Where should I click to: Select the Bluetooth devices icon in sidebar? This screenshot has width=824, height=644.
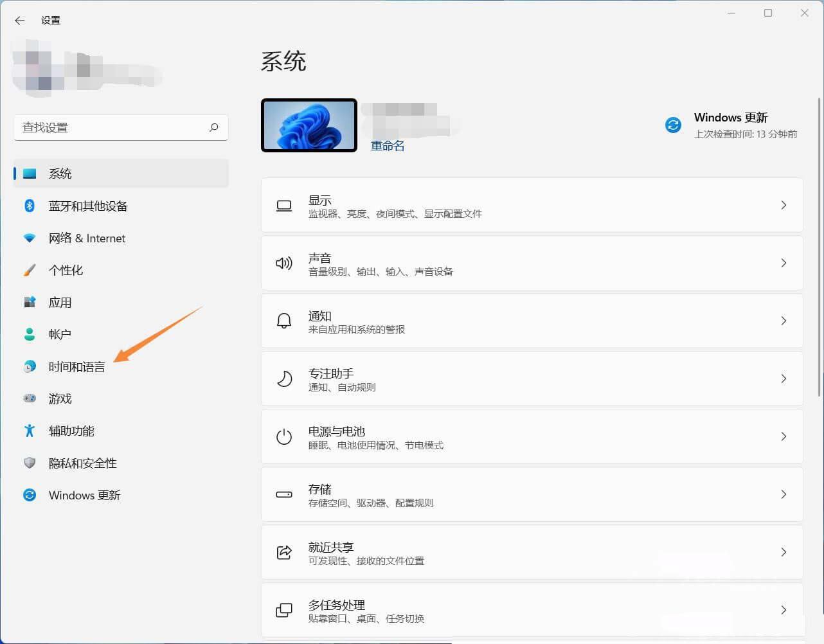[x=30, y=206]
